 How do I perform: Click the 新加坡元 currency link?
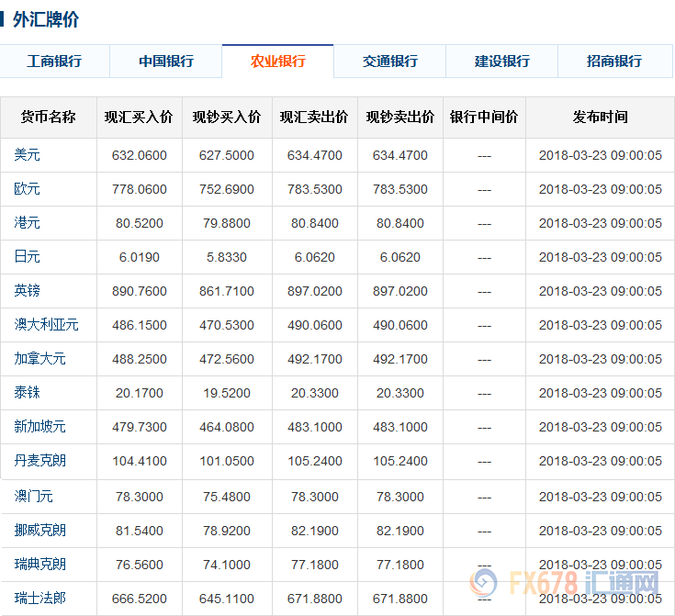40,427
